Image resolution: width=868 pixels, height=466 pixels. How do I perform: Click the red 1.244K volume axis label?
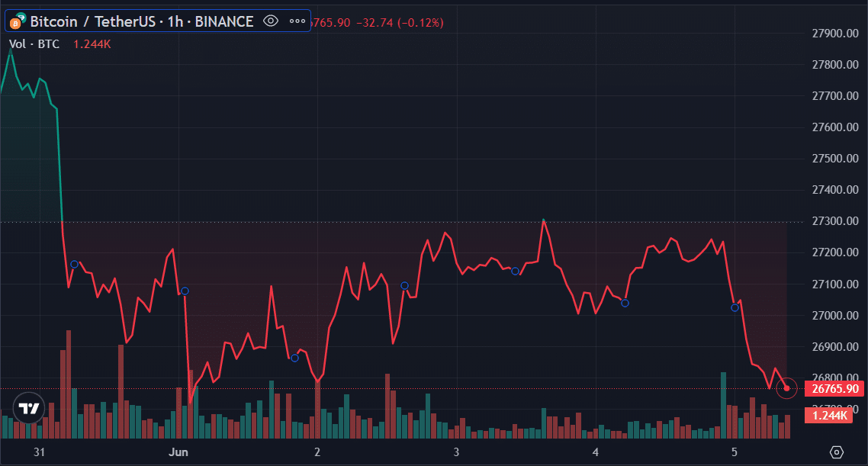click(x=829, y=415)
